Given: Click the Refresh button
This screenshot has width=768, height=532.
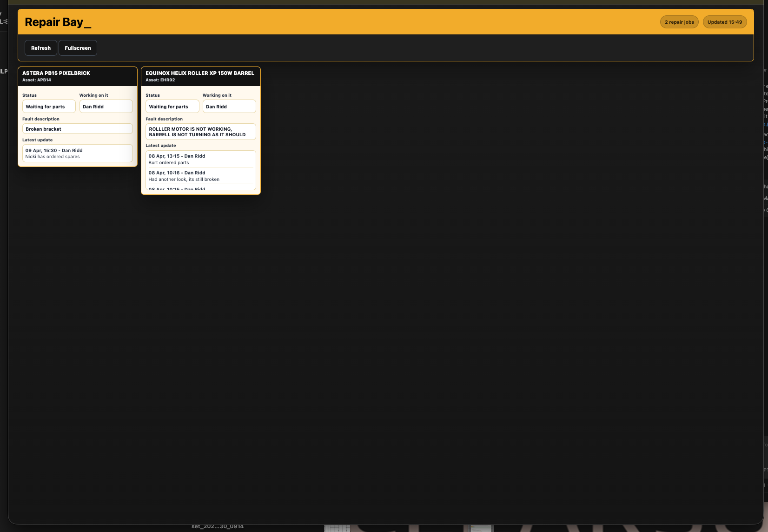Looking at the screenshot, I should click(40, 47).
